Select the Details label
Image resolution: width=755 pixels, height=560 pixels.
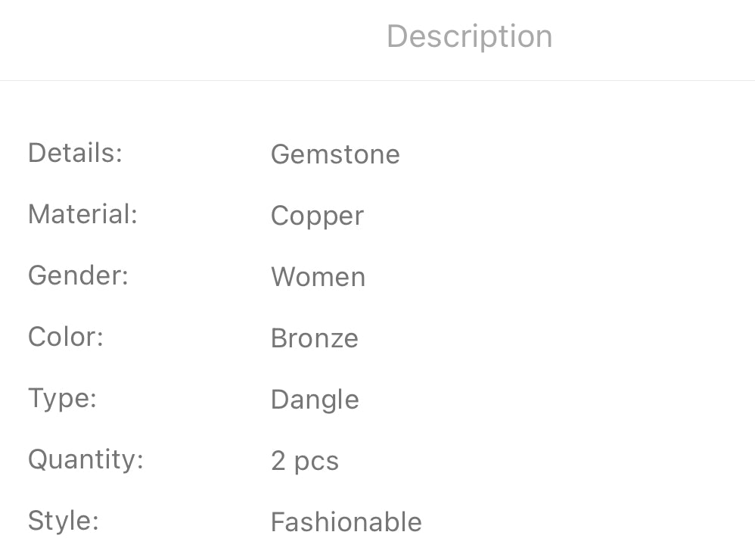[75, 153]
